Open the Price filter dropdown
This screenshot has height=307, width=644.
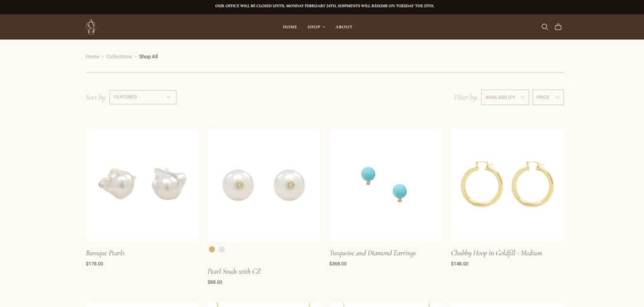click(x=548, y=98)
